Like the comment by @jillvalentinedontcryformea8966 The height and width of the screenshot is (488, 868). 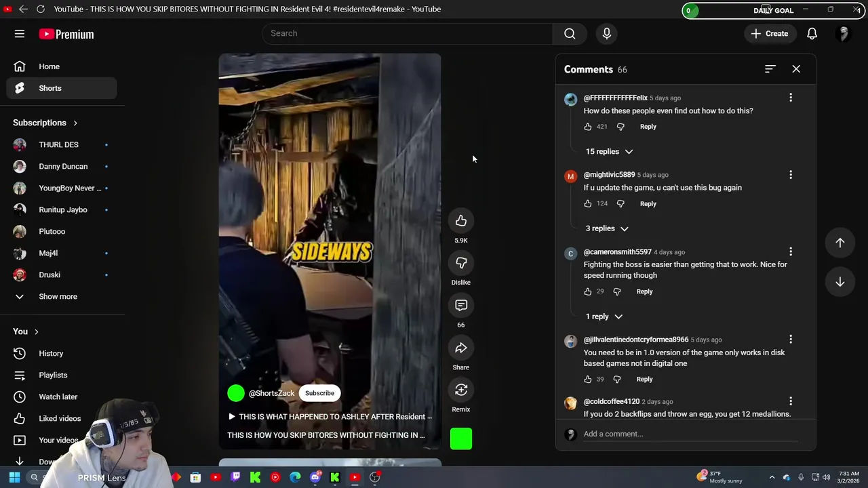click(588, 380)
